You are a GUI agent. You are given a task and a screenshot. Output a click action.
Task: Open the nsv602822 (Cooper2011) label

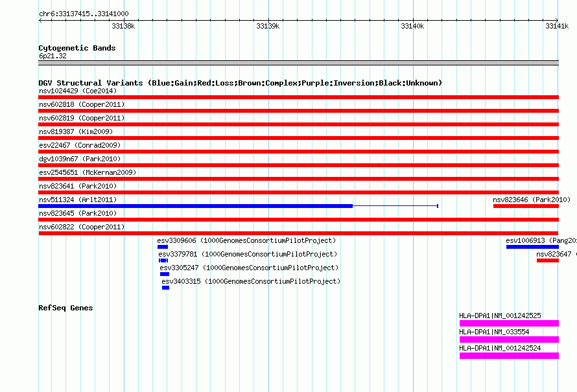82,227
